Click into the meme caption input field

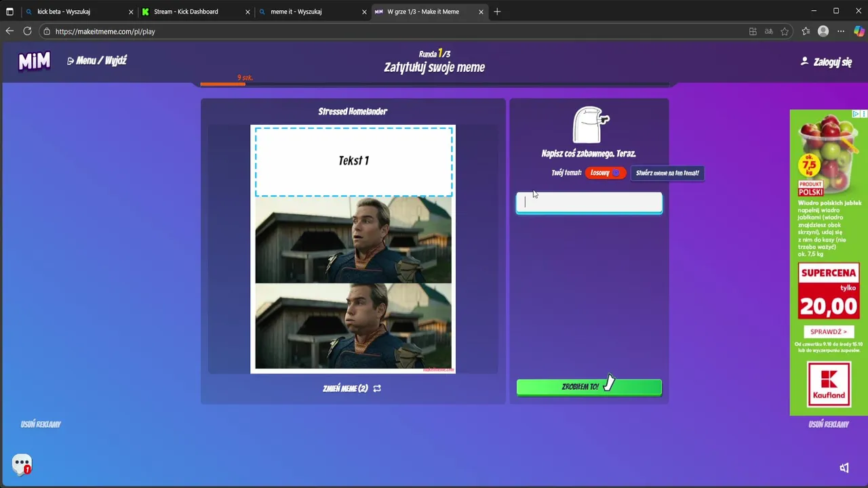coord(589,203)
